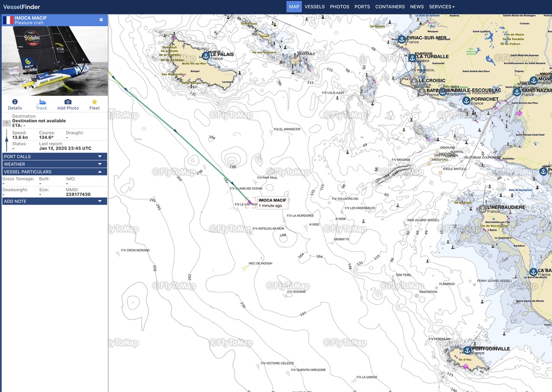Collapse the VESSEL PARTICULARS section
The width and height of the screenshot is (552, 392).
pyautogui.click(x=54, y=172)
